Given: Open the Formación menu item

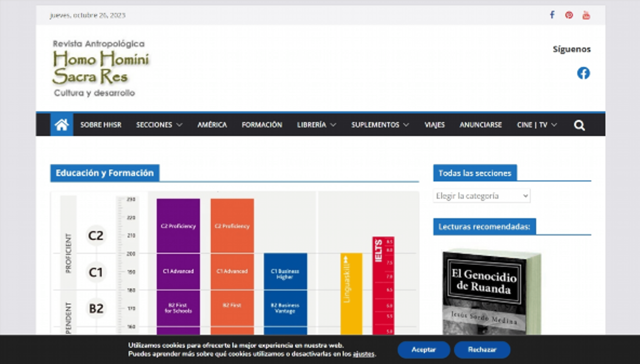Looking at the screenshot, I should [262, 125].
